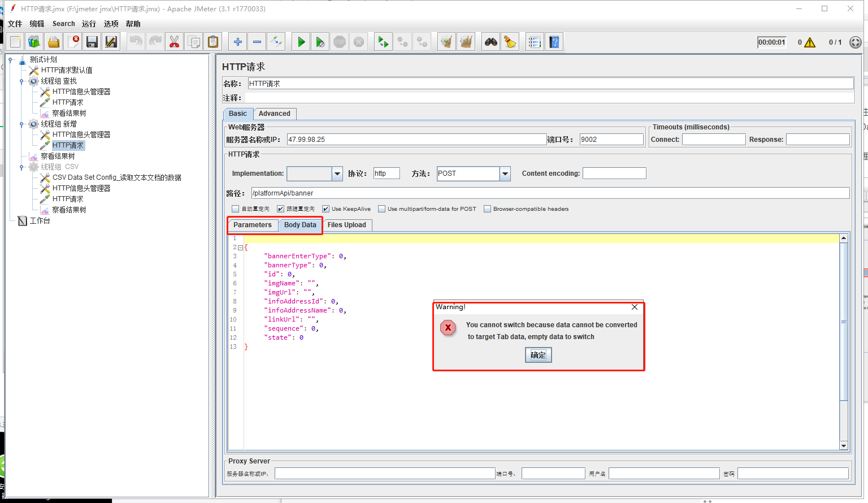Select CSV Data Set Config tree item
Image resolution: width=868 pixels, height=503 pixels.
click(111, 177)
